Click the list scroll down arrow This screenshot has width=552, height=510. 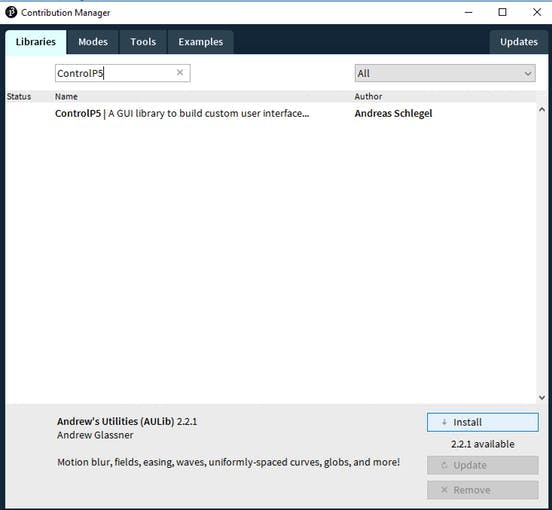(542, 397)
